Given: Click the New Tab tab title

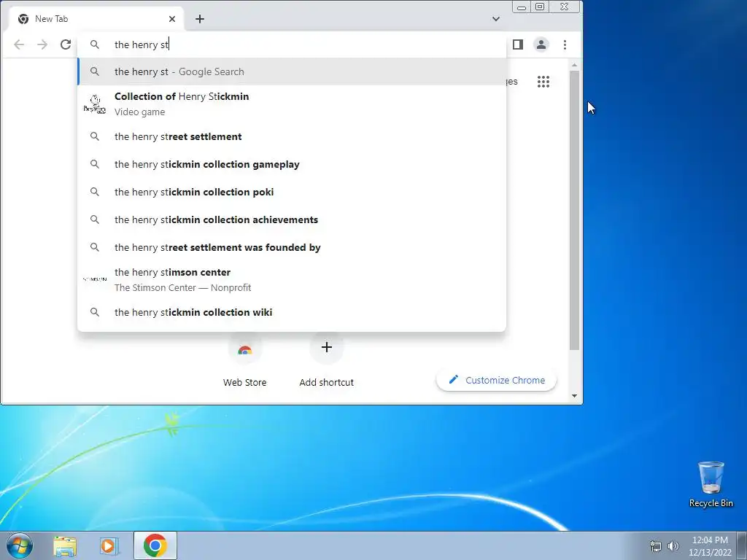Looking at the screenshot, I should 52,19.
